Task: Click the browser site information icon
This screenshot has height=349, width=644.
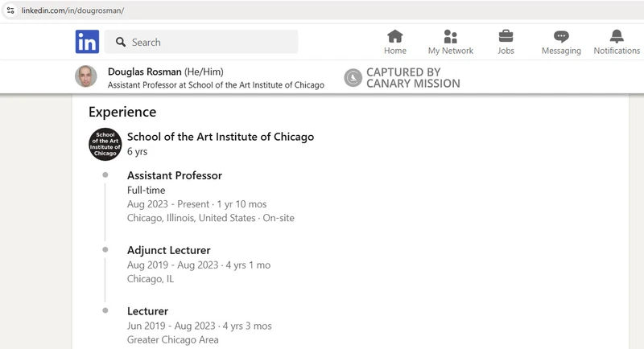Action: [10, 10]
